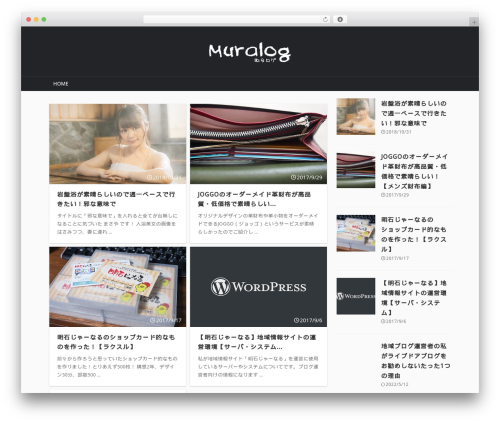Click the browser download icon button
Viewport: 500px width, 423px height.
340,20
